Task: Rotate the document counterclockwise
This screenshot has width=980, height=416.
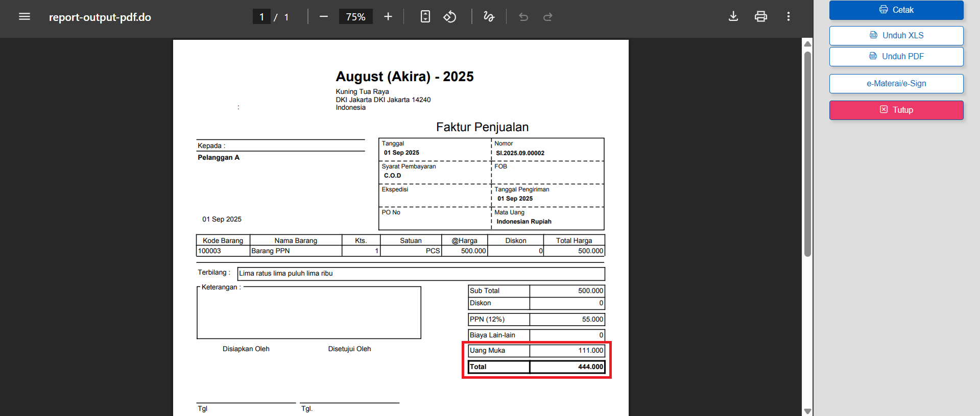Action: (449, 17)
